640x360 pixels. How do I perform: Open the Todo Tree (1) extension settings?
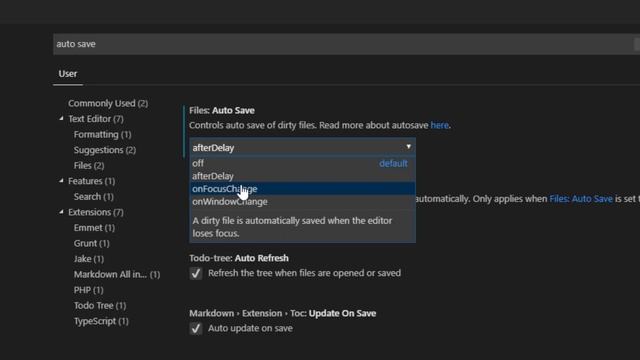100,305
